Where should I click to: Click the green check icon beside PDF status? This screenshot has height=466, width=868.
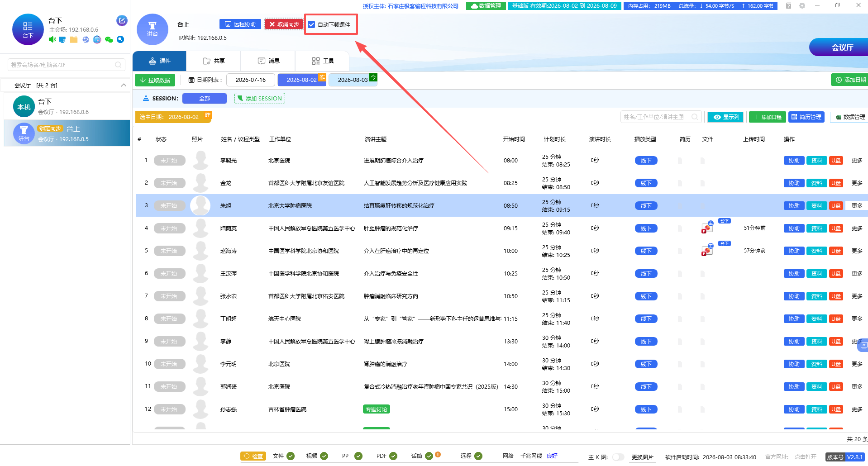coord(393,456)
